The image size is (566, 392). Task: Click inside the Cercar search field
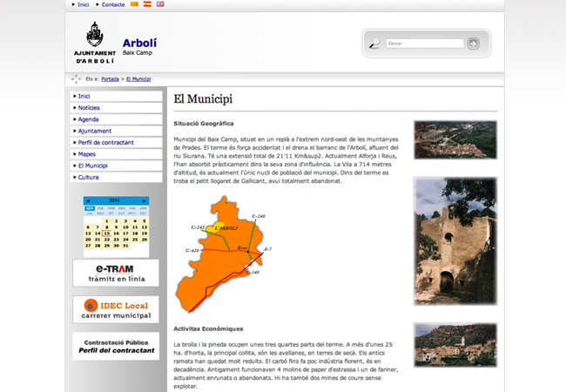pyautogui.click(x=425, y=44)
